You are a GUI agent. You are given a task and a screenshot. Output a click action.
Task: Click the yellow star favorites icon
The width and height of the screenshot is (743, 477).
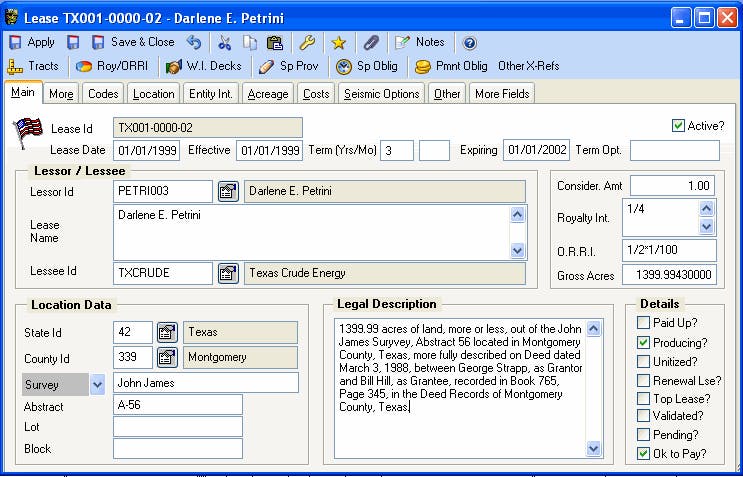coord(338,43)
